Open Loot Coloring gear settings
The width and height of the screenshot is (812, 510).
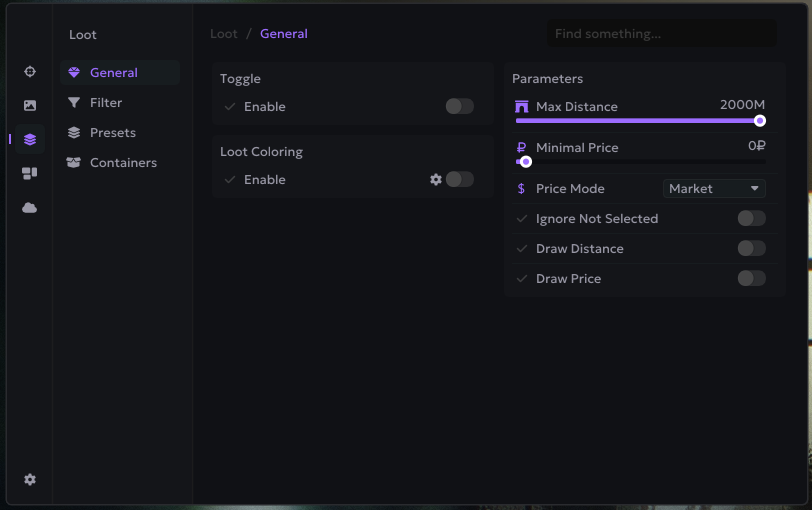click(x=436, y=180)
